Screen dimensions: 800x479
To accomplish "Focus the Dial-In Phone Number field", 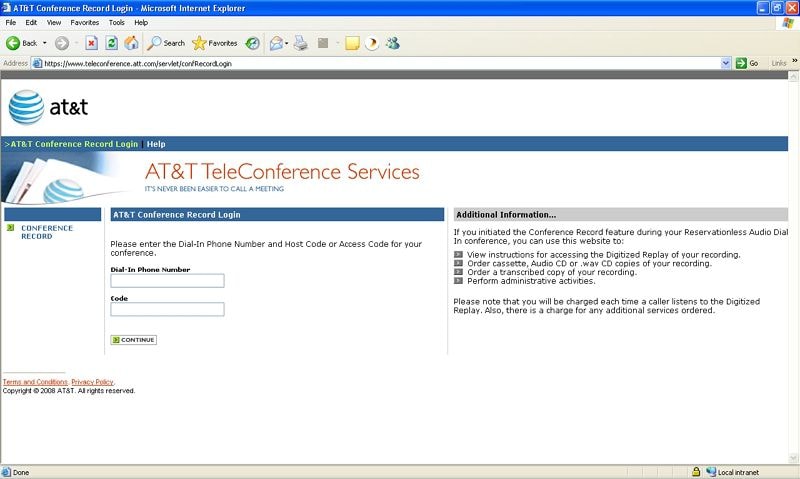I will point(167,281).
